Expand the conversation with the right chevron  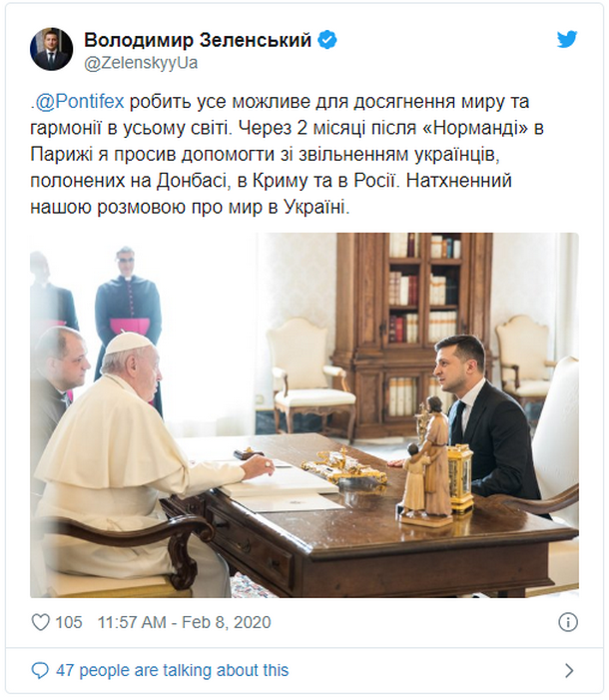569,670
